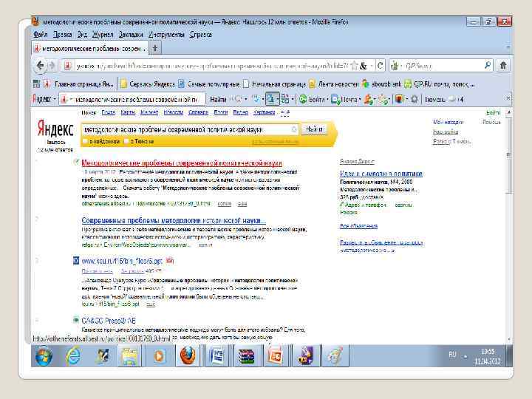
Task: Open first result 'Методологические проблемы современной политической науки'
Action: 182,163
